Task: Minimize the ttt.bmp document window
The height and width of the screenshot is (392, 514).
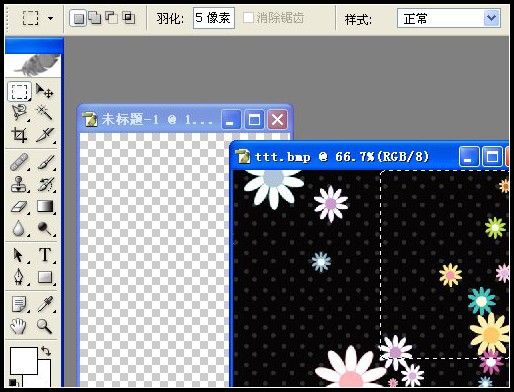Action: pyautogui.click(x=469, y=157)
